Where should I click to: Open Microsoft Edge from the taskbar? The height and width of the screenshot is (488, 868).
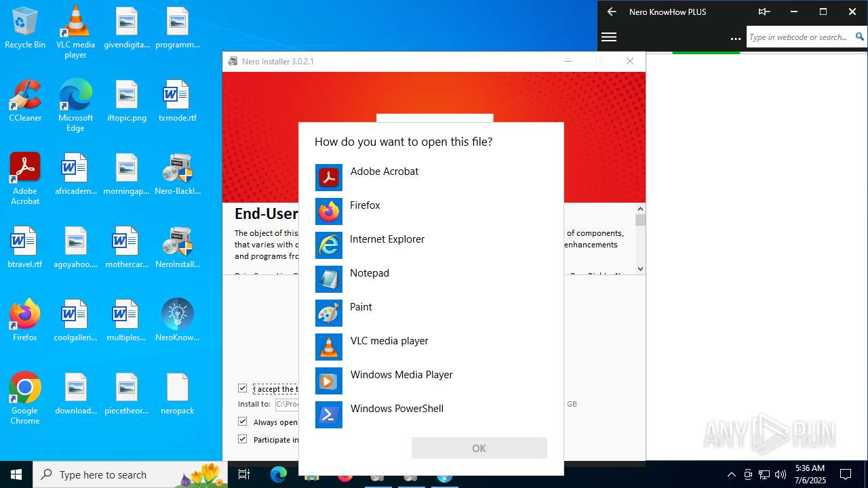(279, 474)
